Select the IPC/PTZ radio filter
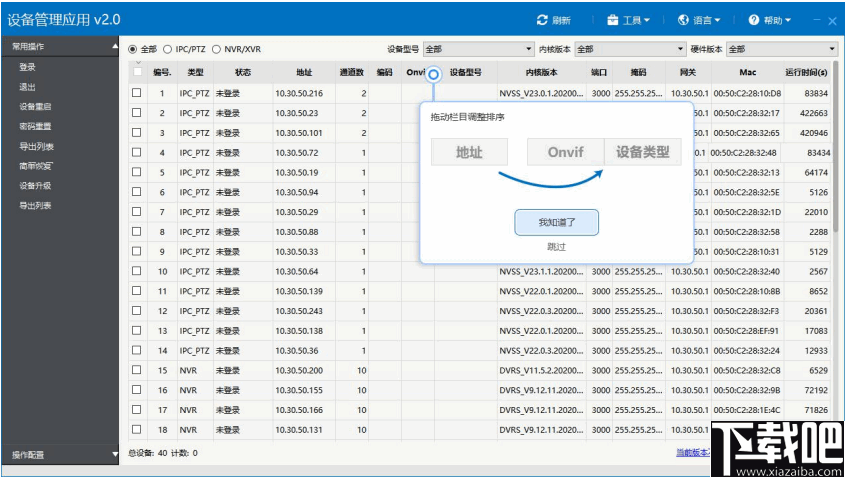Viewport: 846px width, 477px height. point(167,49)
